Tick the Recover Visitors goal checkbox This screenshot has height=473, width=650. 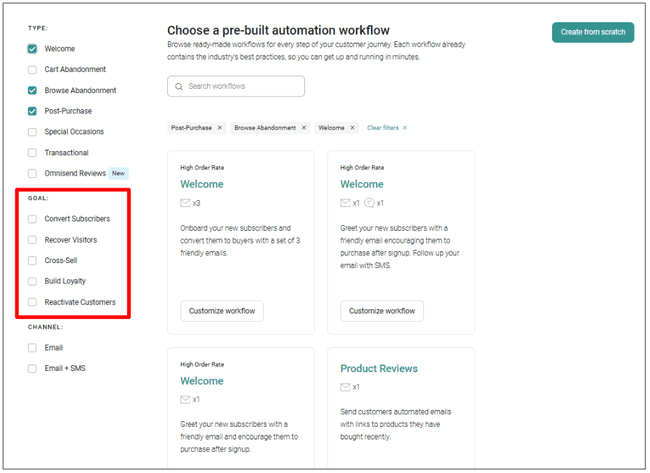[33, 240]
